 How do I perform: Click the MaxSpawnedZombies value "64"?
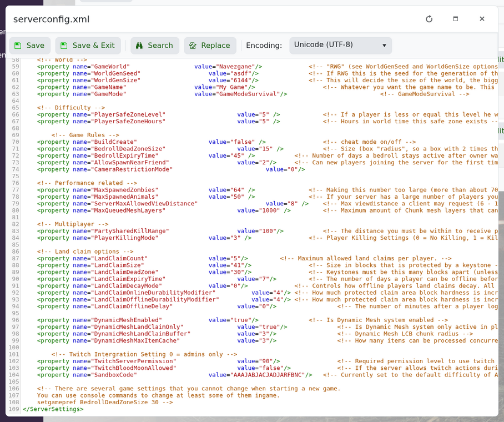237,190
